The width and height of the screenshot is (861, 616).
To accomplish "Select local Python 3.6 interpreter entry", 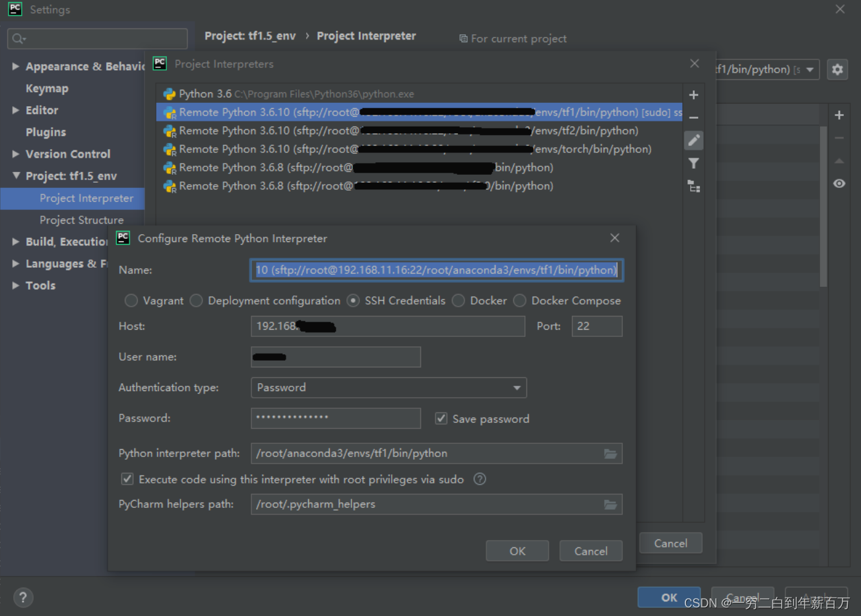I will [420, 94].
